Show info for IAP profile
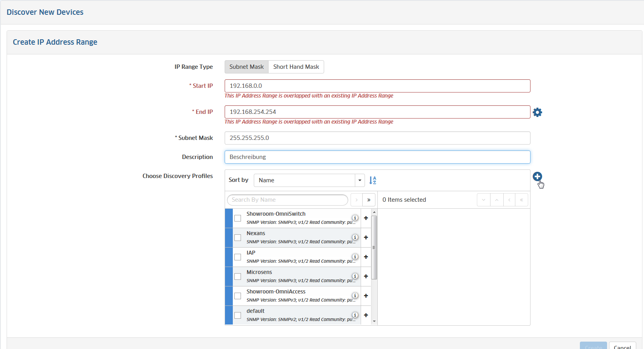 coord(355,257)
